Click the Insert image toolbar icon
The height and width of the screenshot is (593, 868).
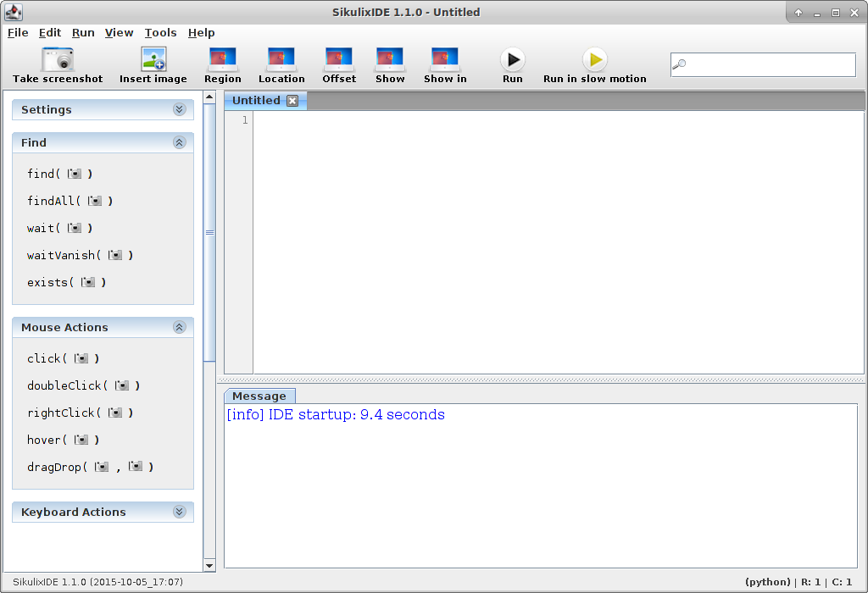click(x=153, y=60)
